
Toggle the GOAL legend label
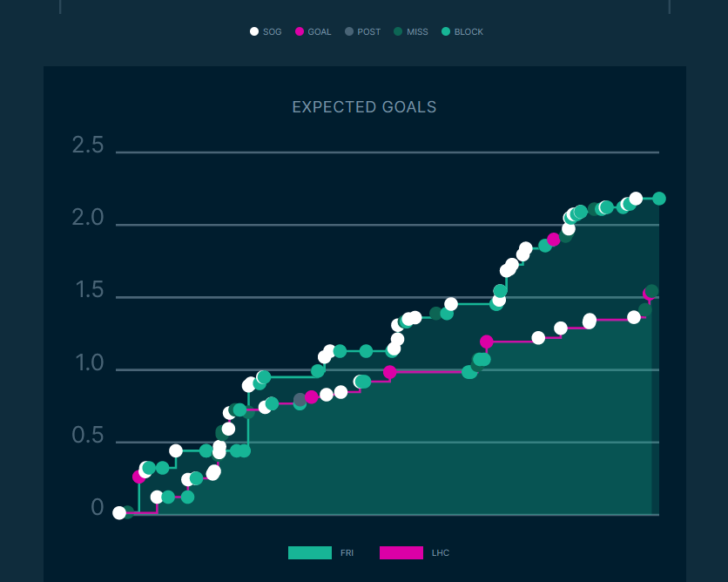click(320, 31)
